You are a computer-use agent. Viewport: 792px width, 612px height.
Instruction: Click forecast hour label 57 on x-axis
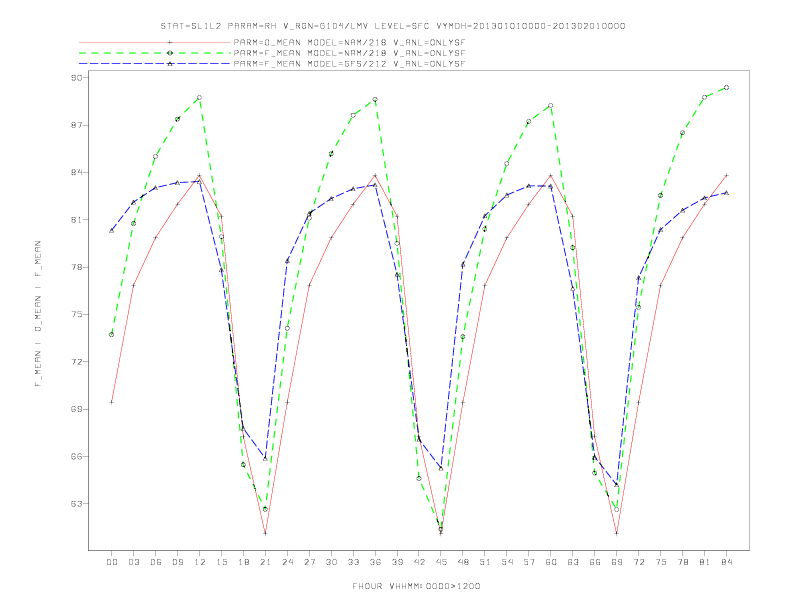pyautogui.click(x=529, y=562)
